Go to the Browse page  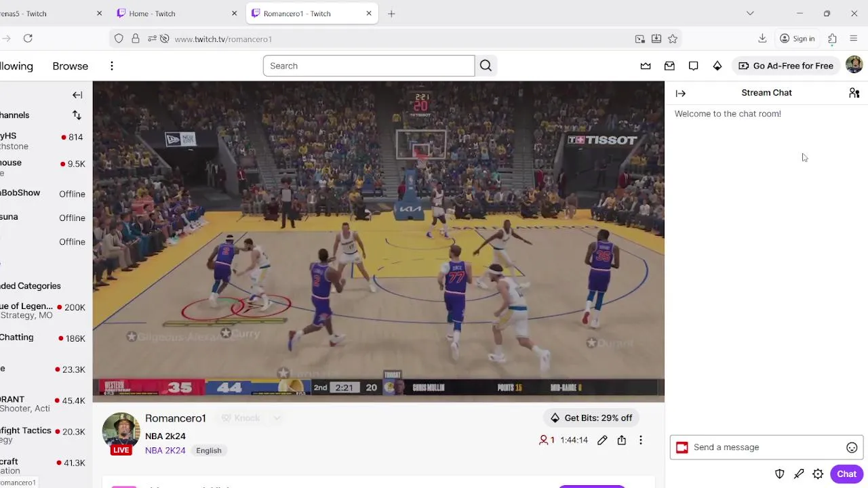71,66
